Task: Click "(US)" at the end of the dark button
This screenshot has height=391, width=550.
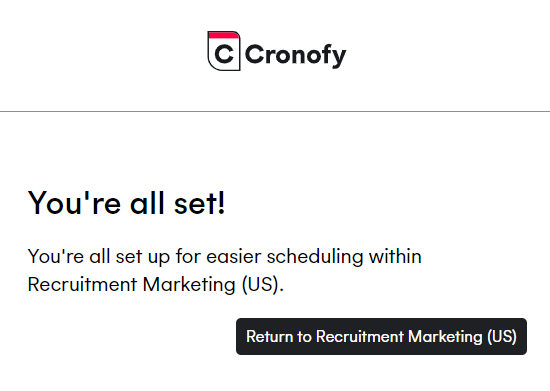Action: click(x=502, y=336)
